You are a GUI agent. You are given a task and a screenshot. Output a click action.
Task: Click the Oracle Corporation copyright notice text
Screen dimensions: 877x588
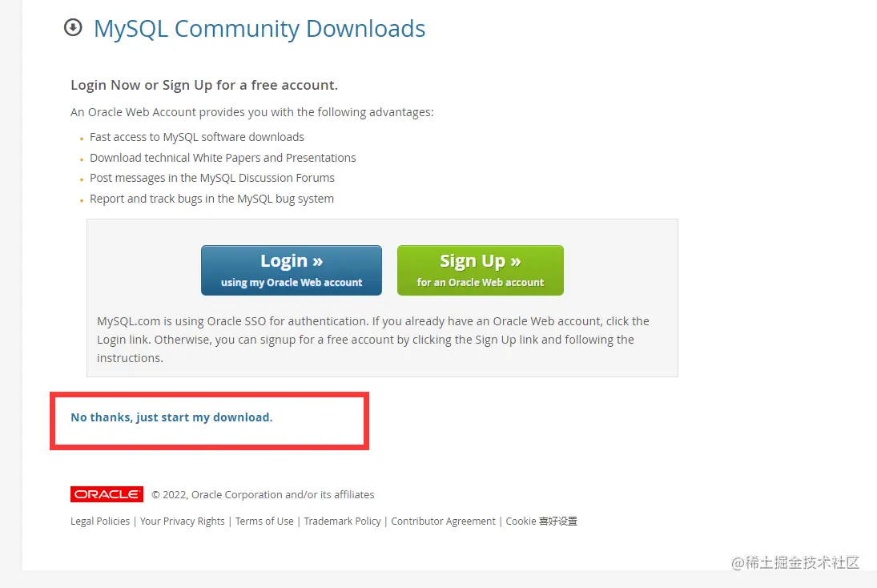click(263, 494)
